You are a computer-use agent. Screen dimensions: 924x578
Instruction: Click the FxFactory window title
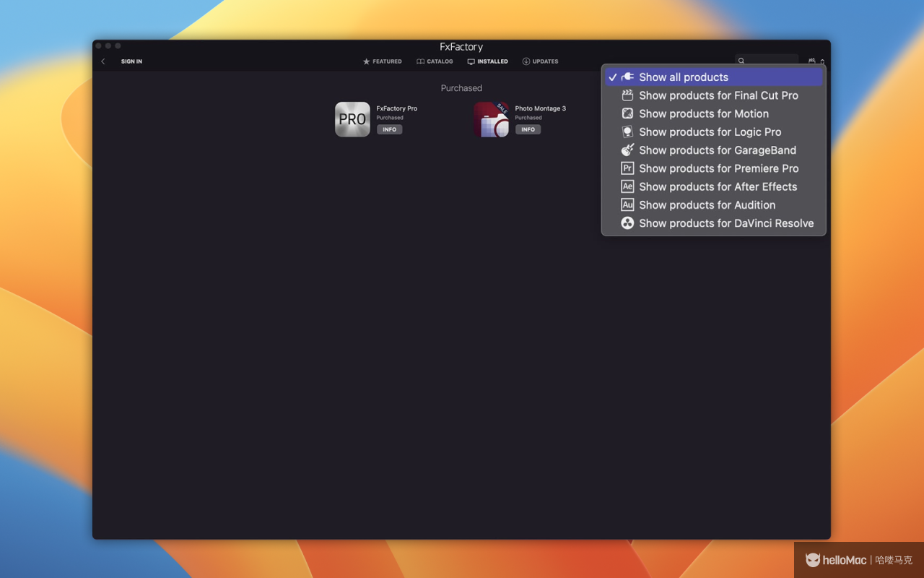click(x=461, y=47)
